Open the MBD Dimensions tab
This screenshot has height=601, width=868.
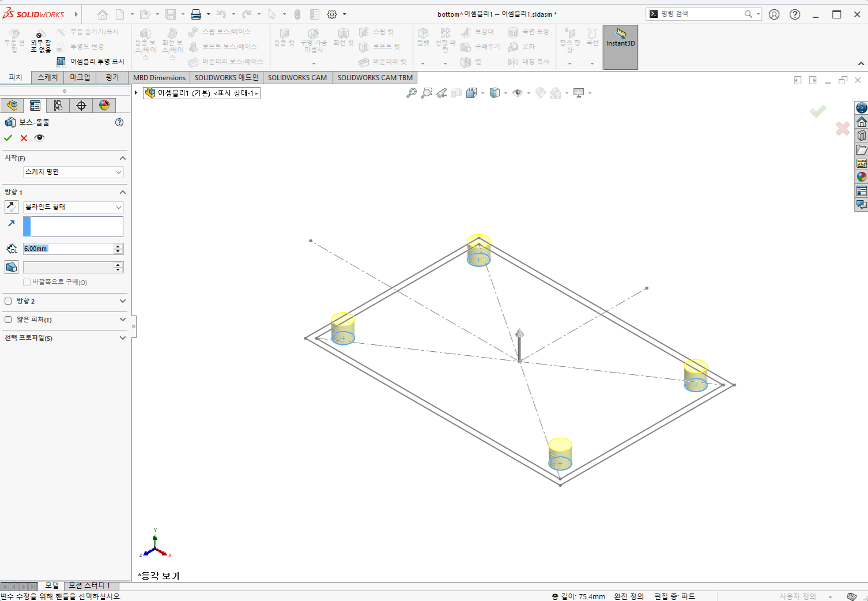point(159,77)
